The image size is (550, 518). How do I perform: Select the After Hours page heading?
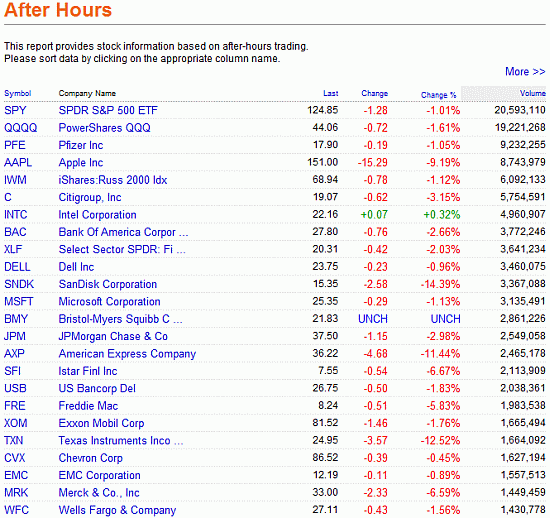pyautogui.click(x=58, y=10)
